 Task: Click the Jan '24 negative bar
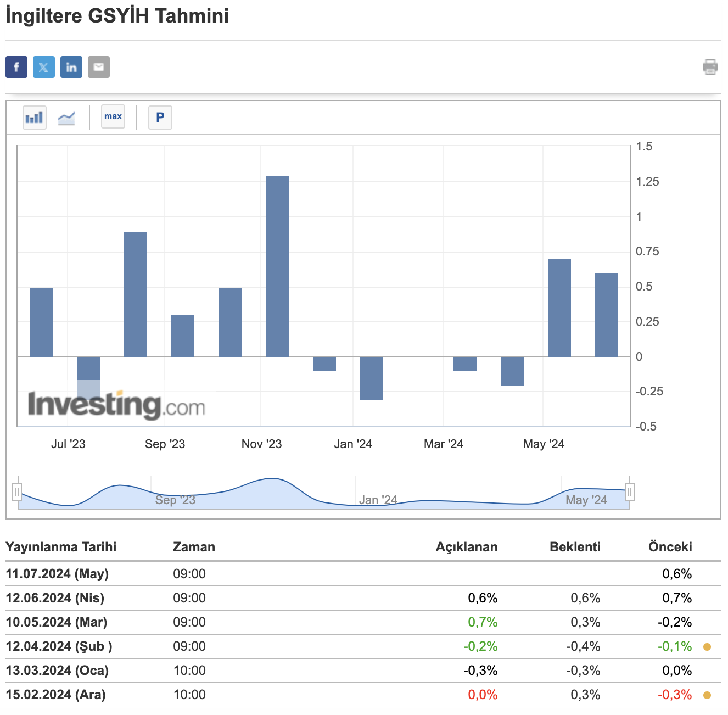(x=372, y=378)
